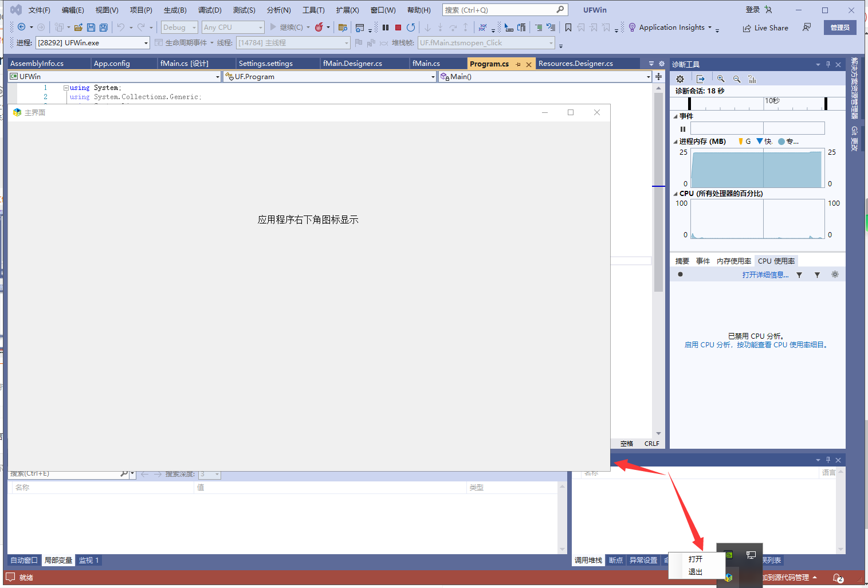Open the process dropdown showing UFWin.exe
868x588 pixels.
pos(93,42)
